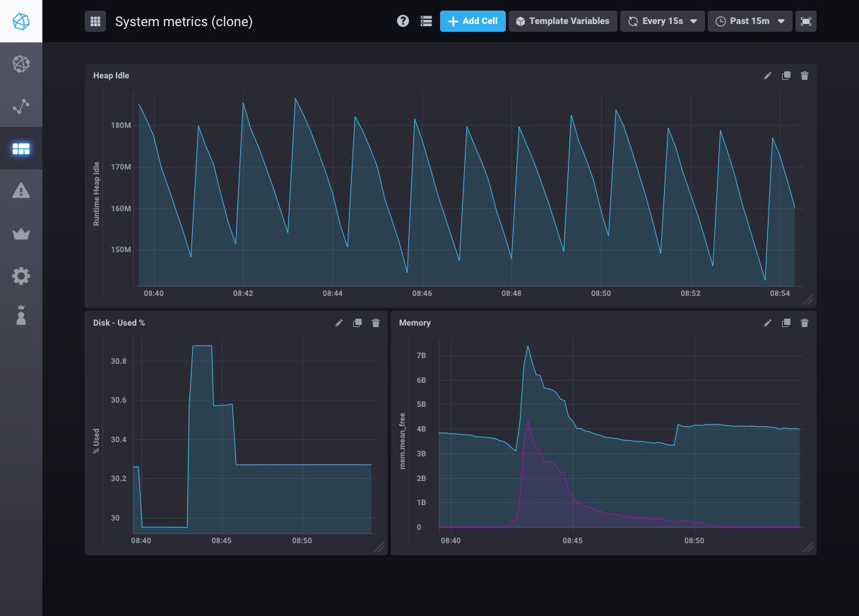Enter presentation mode with the fullscreen icon
This screenshot has height=616, width=859.
806,21
